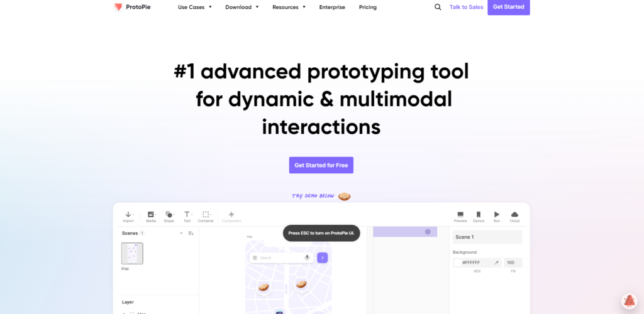Select the Media tool icon
Image resolution: width=644 pixels, height=314 pixels.
pyautogui.click(x=151, y=215)
